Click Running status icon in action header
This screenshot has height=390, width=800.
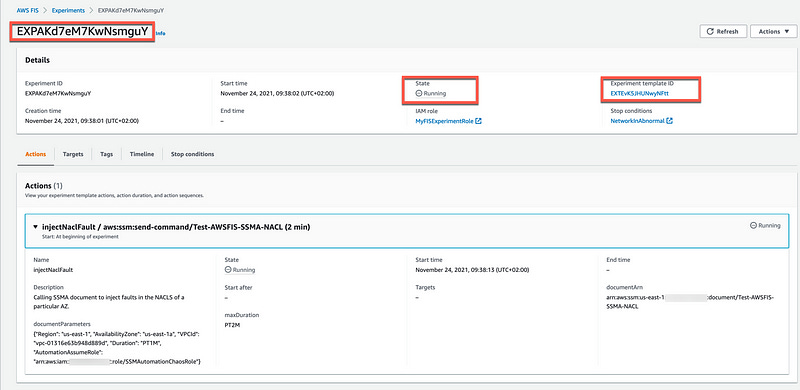click(753, 225)
